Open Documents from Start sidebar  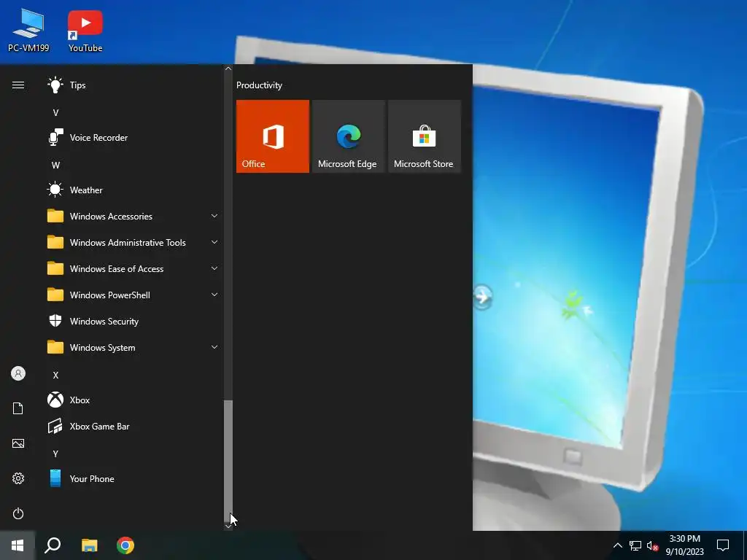click(x=18, y=408)
